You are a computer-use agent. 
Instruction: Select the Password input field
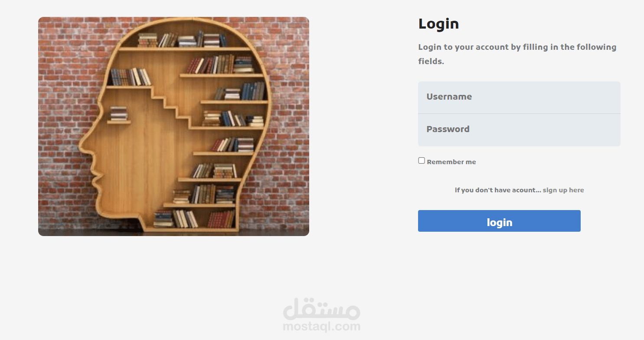click(x=519, y=130)
